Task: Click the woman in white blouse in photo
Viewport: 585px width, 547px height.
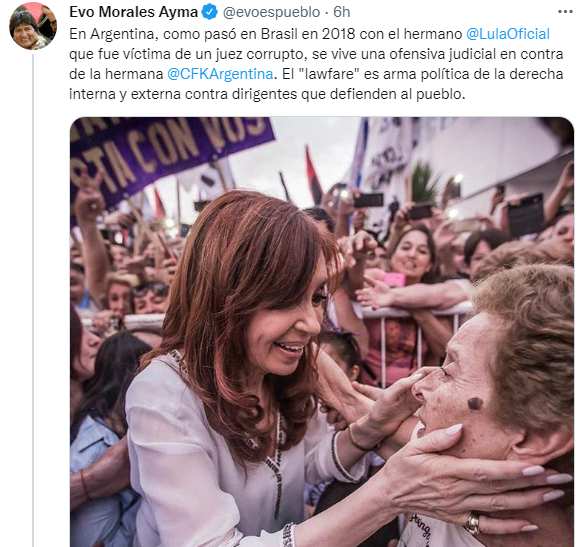Action: point(239,373)
